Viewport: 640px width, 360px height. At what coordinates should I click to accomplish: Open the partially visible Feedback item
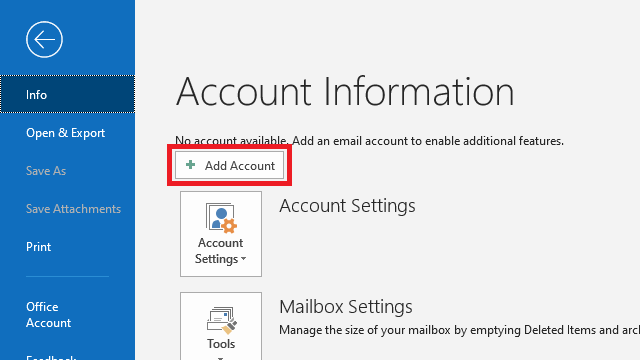[x=51, y=357]
